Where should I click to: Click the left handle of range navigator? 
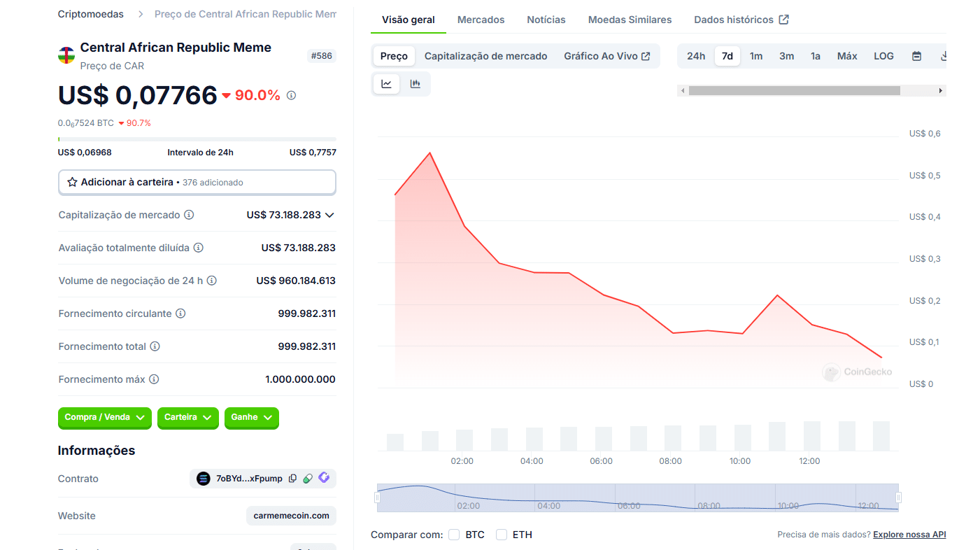point(377,498)
